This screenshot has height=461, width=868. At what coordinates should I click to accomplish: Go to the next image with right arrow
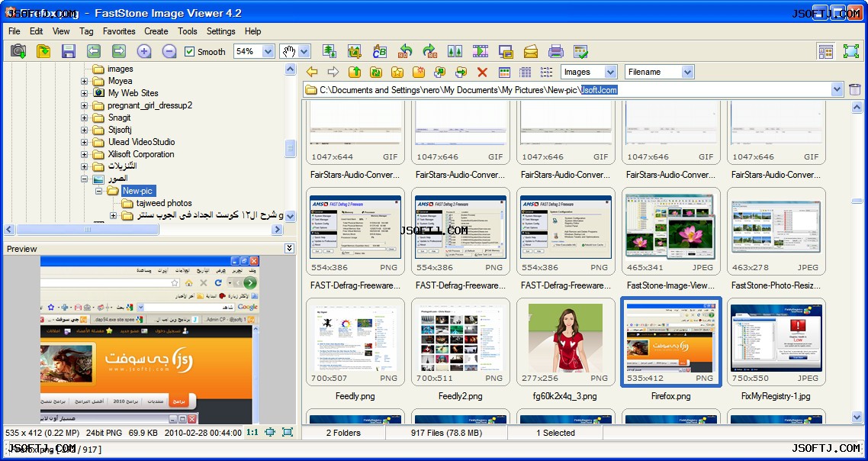coord(119,52)
